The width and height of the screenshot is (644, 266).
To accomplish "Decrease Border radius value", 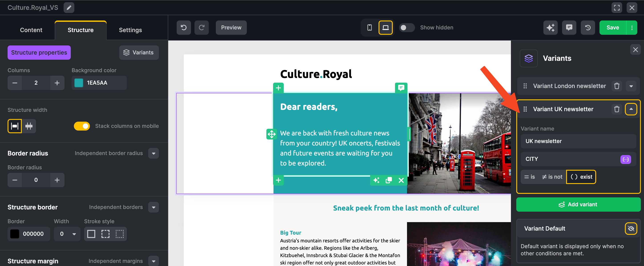I will point(15,180).
